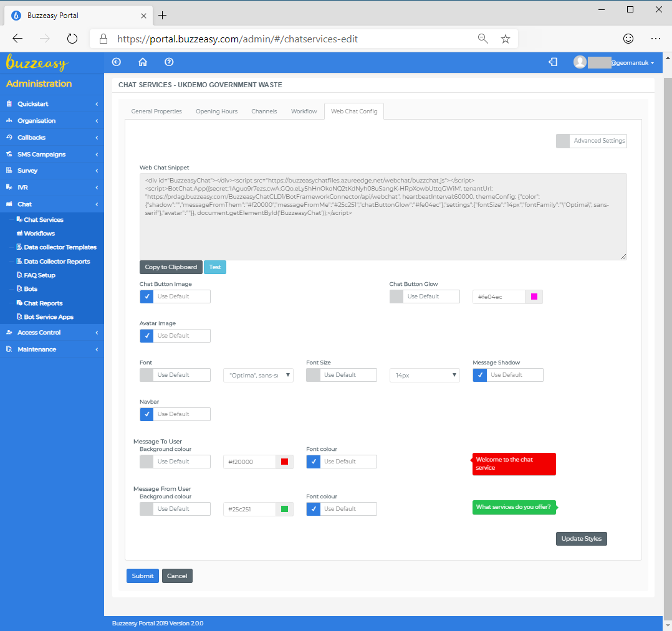Image resolution: width=672 pixels, height=631 pixels.
Task: Enable Use Default for Font Size
Action: (314, 375)
